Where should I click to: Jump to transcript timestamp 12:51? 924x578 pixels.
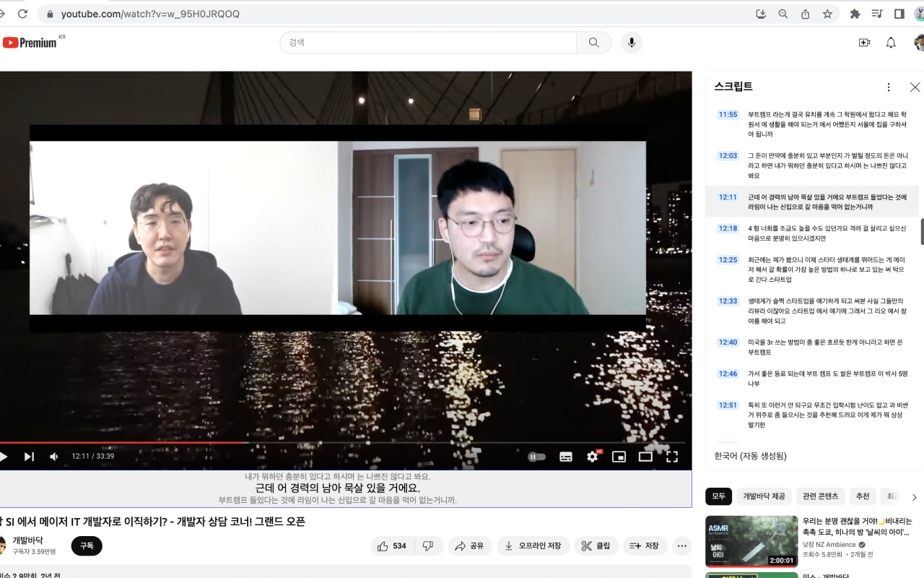[728, 405]
